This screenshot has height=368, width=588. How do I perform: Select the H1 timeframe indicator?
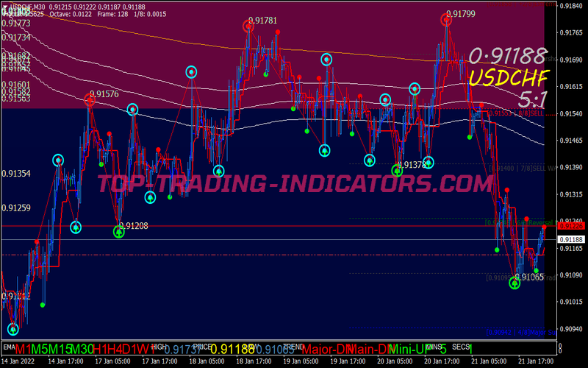pyautogui.click(x=101, y=349)
